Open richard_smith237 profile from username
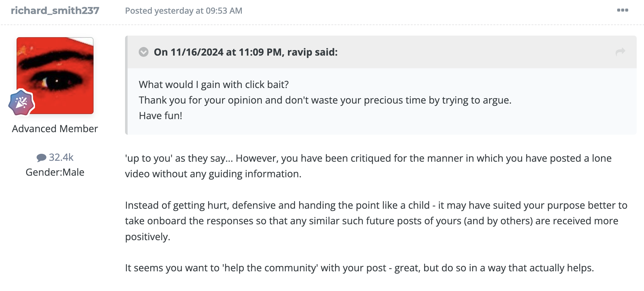This screenshot has width=644, height=291. (55, 10)
